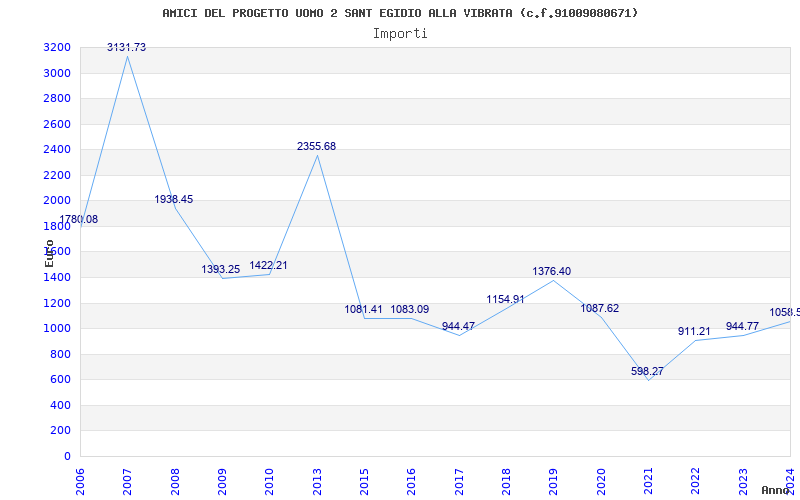Click the 600 y-axis tick label
Viewport: 800px width, 500px height.
point(61,380)
